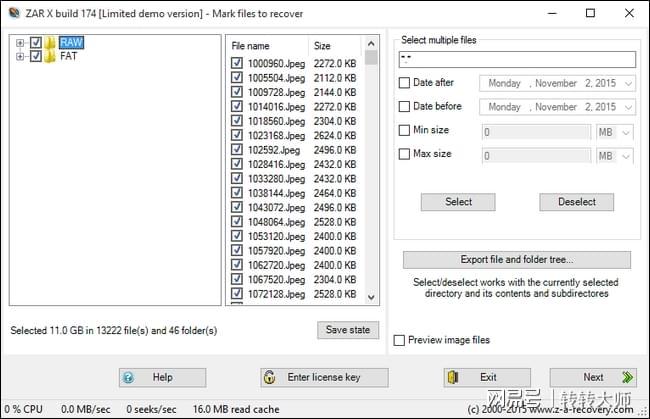Select the RAW tree label

[71, 42]
